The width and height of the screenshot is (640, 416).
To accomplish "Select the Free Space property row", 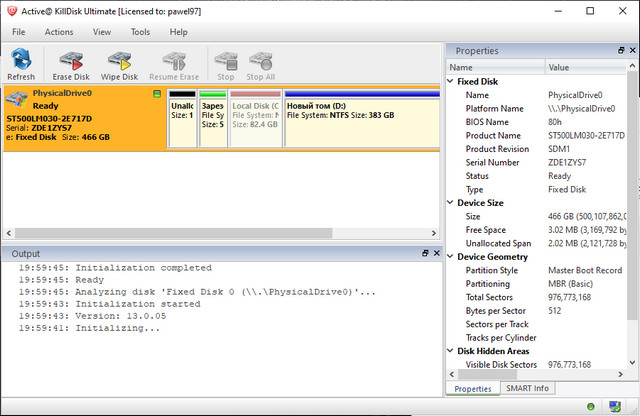I will point(537,229).
